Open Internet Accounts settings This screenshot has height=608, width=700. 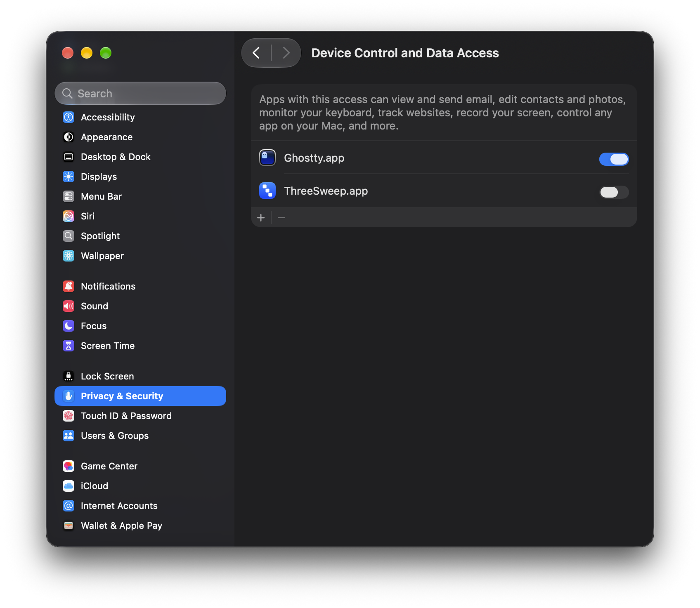(140, 506)
